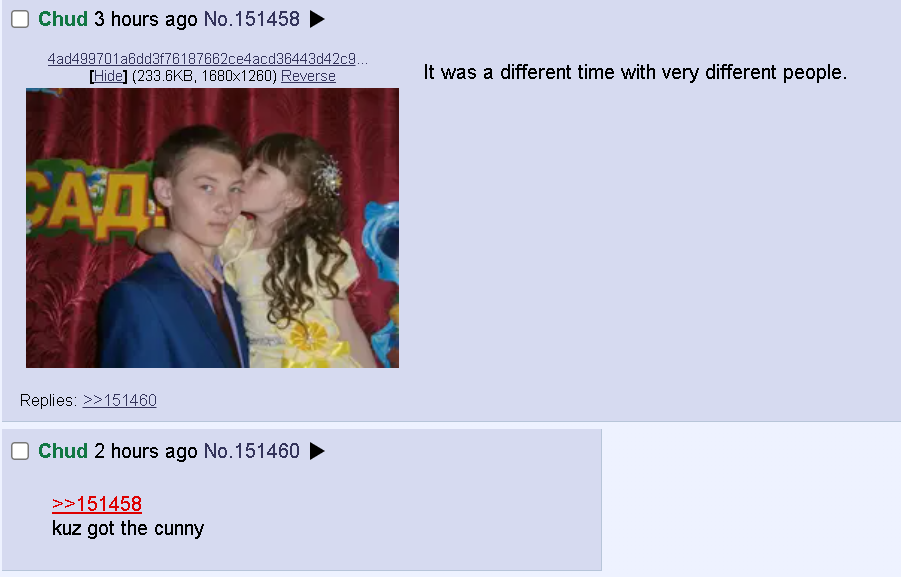
Task: Click the Chud name on post 151460
Action: pyautogui.click(x=63, y=451)
